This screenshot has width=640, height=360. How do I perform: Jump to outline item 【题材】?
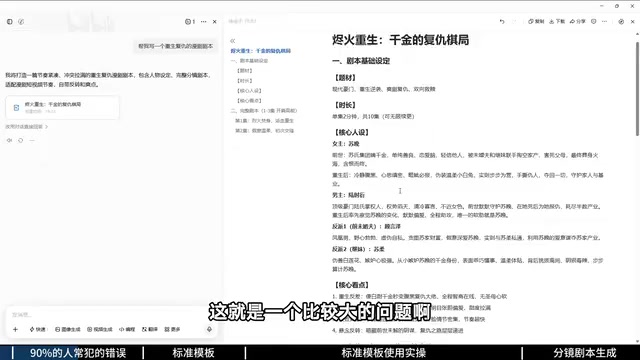(x=244, y=71)
